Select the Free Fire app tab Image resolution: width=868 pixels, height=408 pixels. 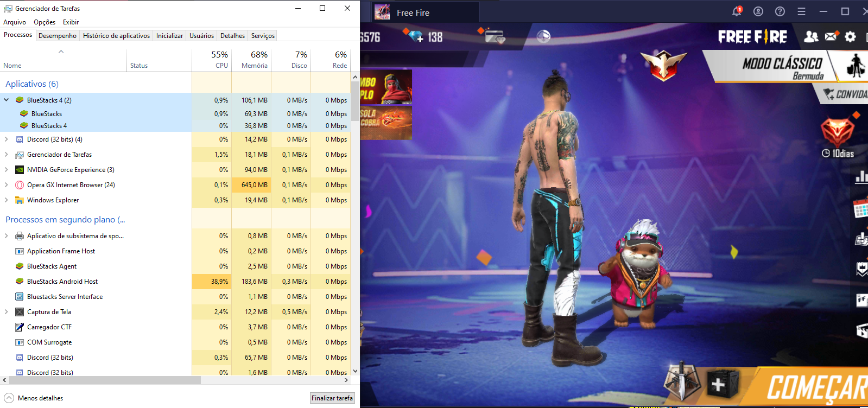pos(426,12)
